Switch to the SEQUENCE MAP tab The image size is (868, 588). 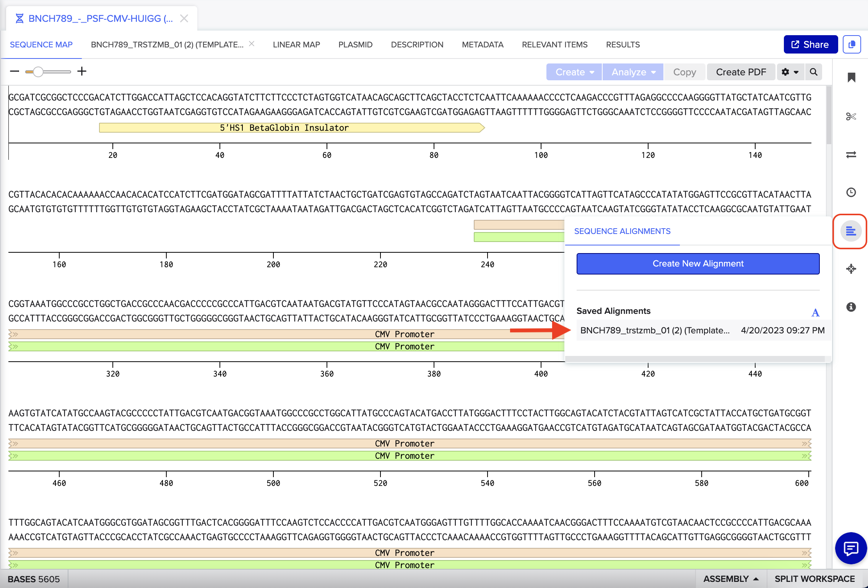[41, 45]
